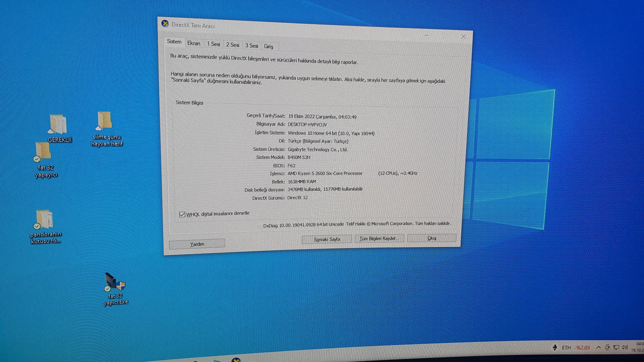The image size is (644, 362).
Task: Open the 1 Sesi tab
Action: (213, 44)
